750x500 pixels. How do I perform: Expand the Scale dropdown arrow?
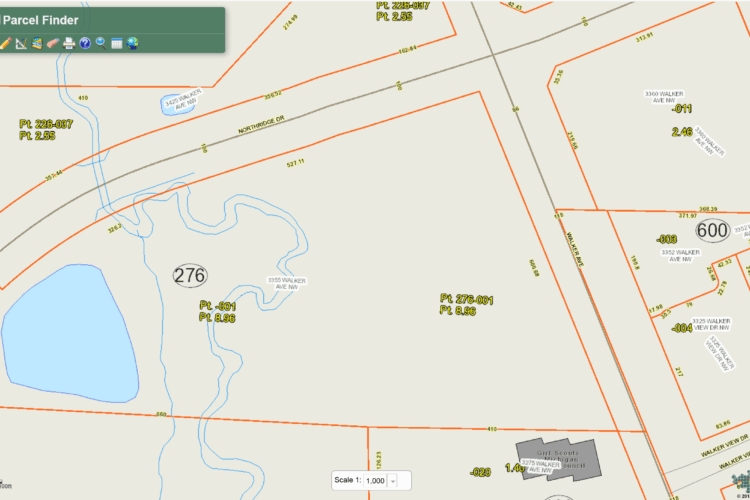point(393,481)
